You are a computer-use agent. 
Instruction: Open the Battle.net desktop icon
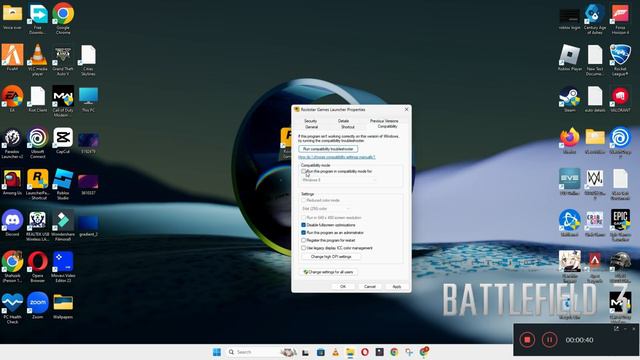coord(570,223)
